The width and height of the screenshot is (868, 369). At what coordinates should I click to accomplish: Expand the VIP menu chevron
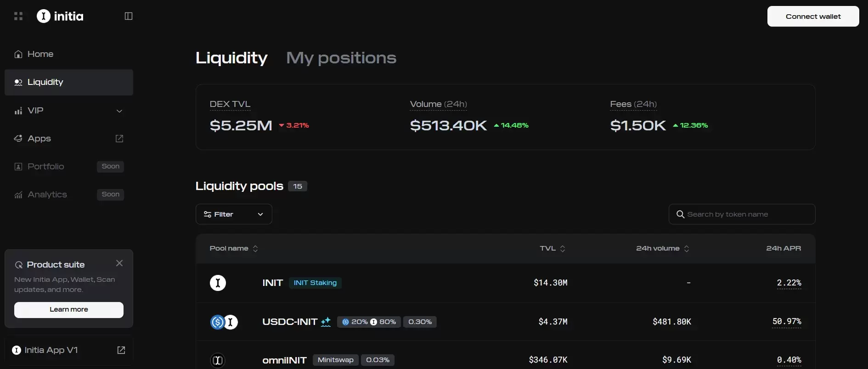119,111
